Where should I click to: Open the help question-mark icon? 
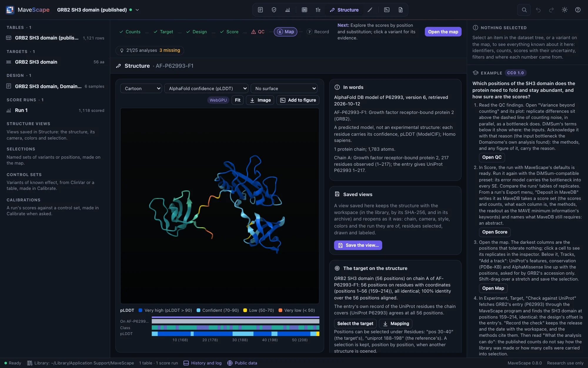click(x=578, y=10)
